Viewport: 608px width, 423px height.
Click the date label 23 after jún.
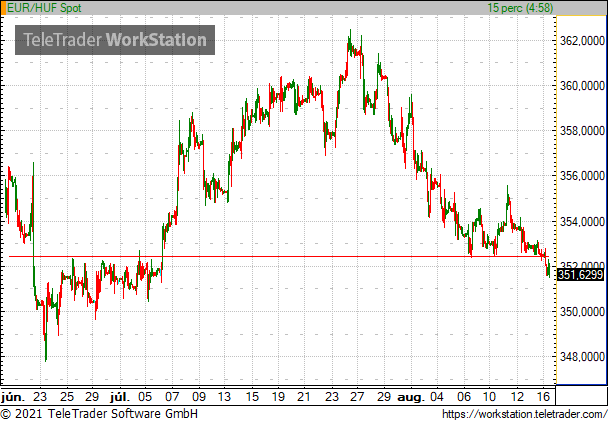click(40, 397)
